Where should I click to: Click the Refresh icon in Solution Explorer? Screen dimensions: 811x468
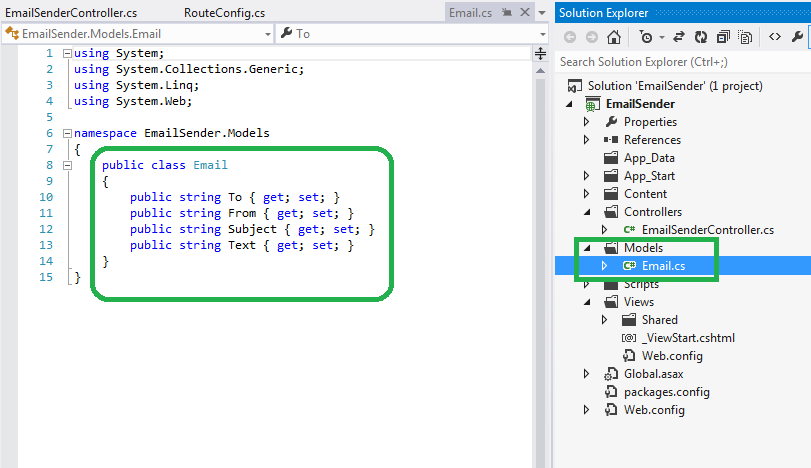(701, 37)
